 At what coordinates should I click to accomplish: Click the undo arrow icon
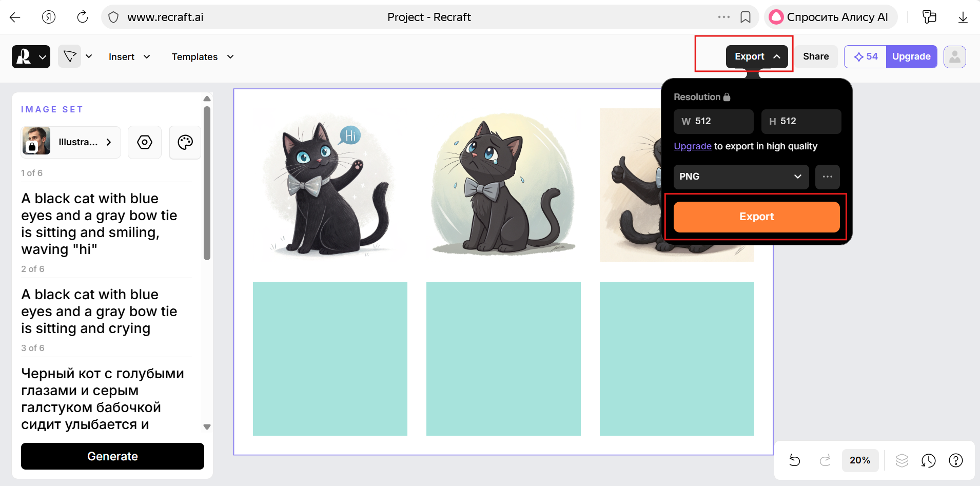coord(794,460)
